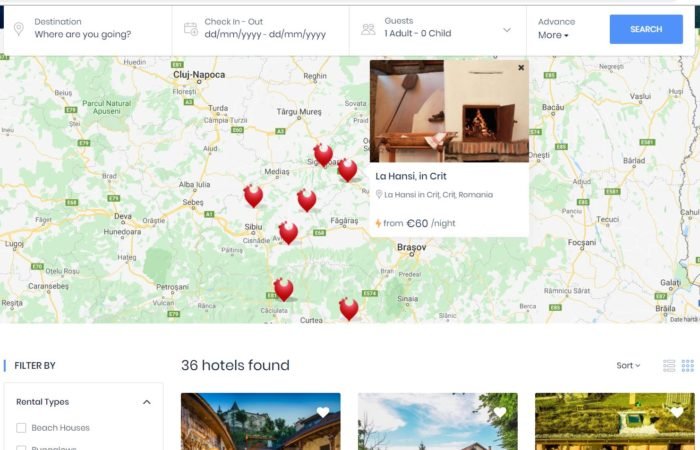Click heart icon on second hotel thumbnail
Image resolution: width=700 pixels, height=450 pixels.
pos(500,412)
